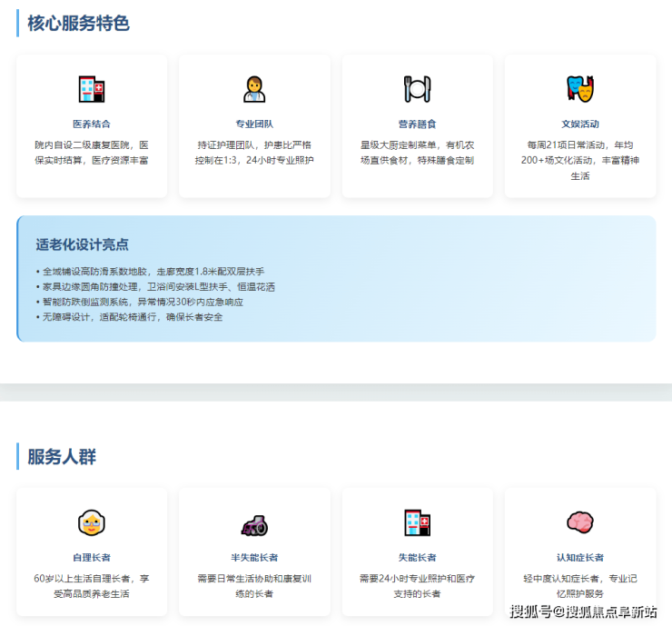Viewport: 672px width, 626px height.
Task: Click the elderly face icon above 自理长者
Action: 92,522
